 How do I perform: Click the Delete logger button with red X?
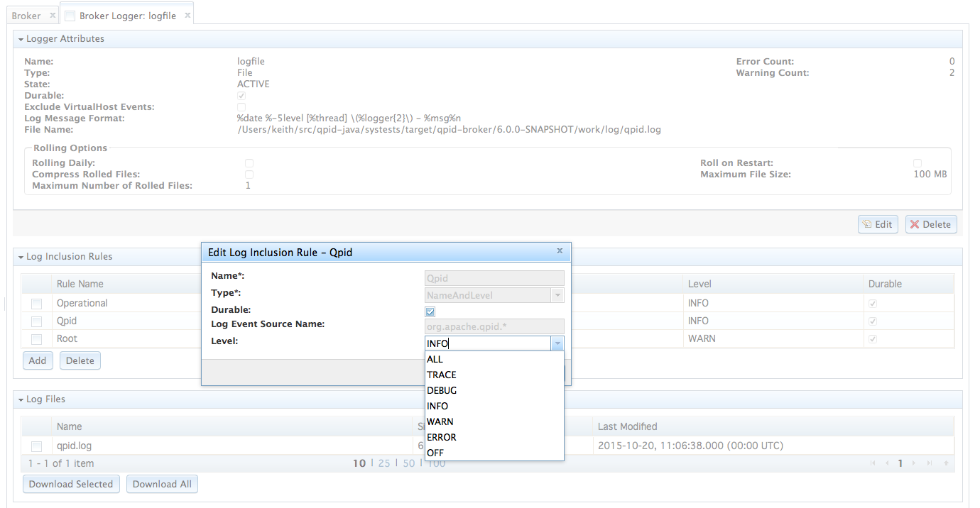tap(931, 224)
